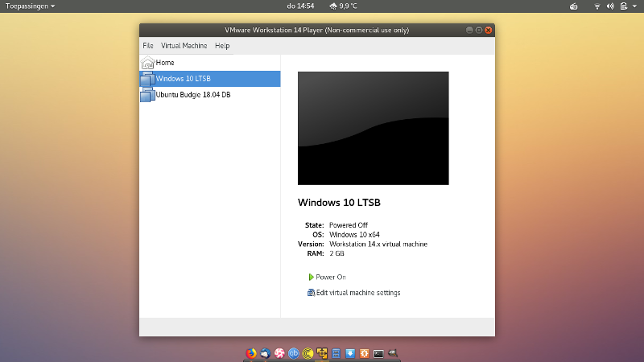The width and height of the screenshot is (644, 362).
Task: Launch Firefox from the dock
Action: tap(251, 353)
